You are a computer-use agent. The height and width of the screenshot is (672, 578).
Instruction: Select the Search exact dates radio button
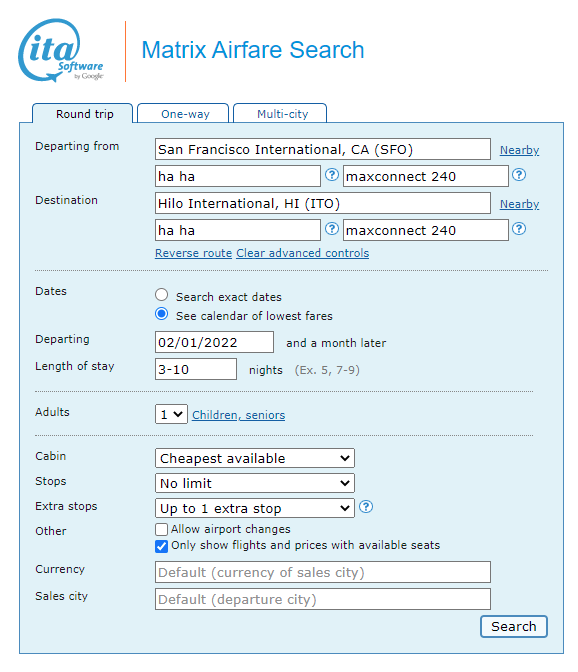162,295
